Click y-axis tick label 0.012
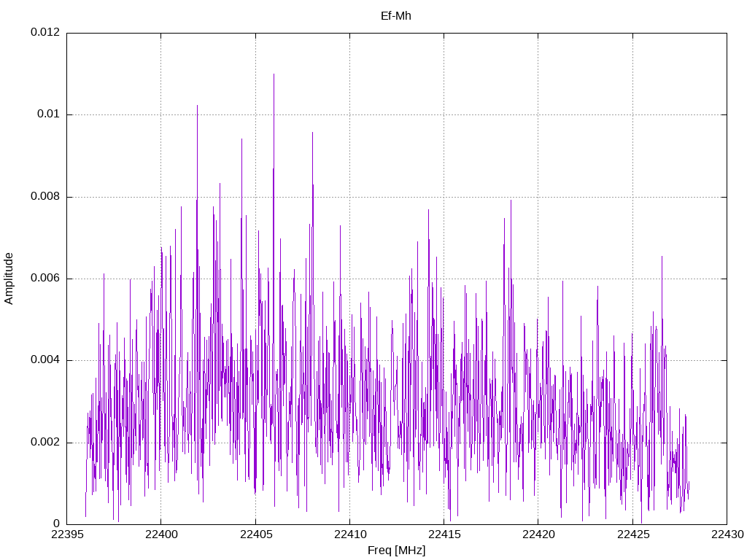The width and height of the screenshot is (747, 560). [x=46, y=32]
